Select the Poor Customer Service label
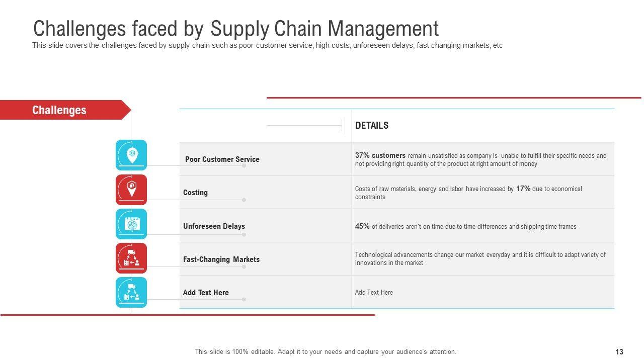 (x=222, y=159)
